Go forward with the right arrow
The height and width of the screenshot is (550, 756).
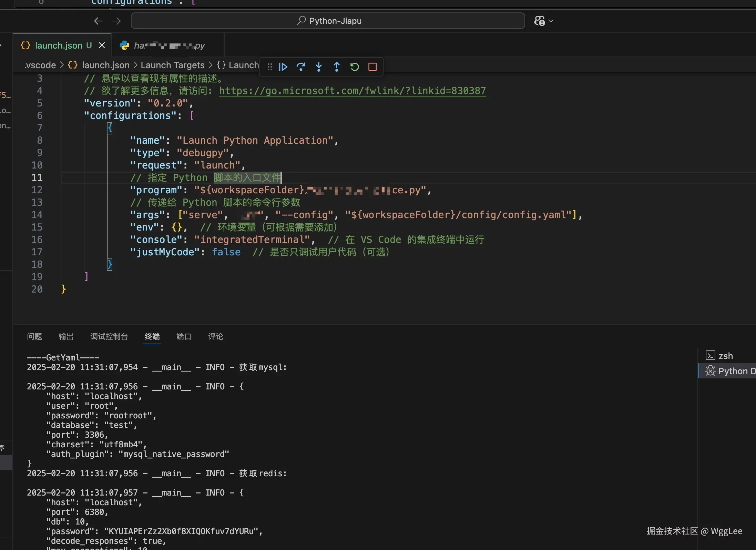(116, 21)
